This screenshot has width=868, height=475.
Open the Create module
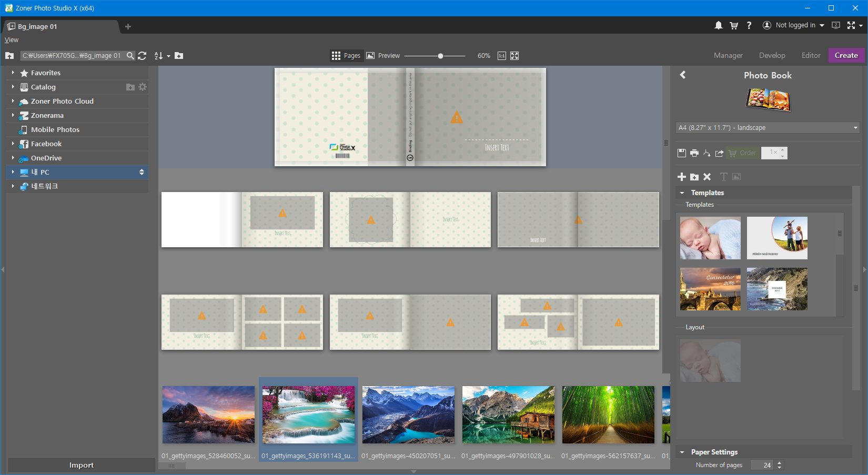pyautogui.click(x=846, y=55)
